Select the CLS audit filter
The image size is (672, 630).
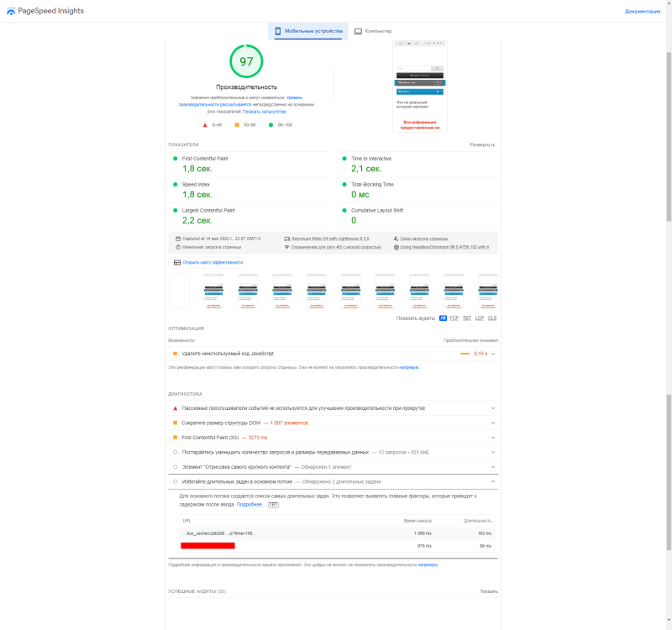tap(492, 318)
